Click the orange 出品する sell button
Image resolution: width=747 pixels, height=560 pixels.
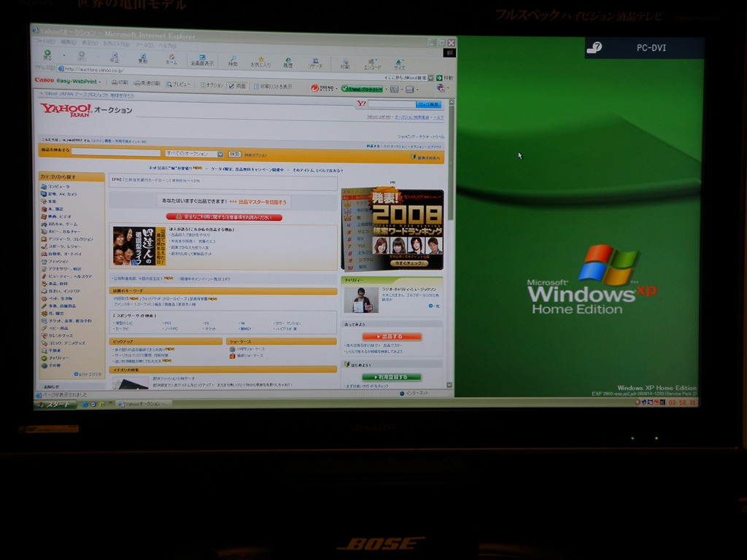coord(392,337)
